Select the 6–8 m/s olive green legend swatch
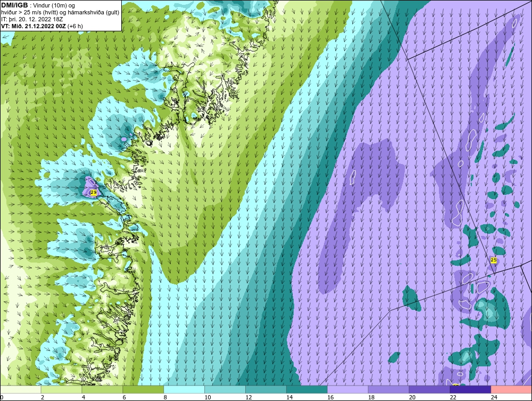This screenshot has width=532, height=401. [143, 389]
